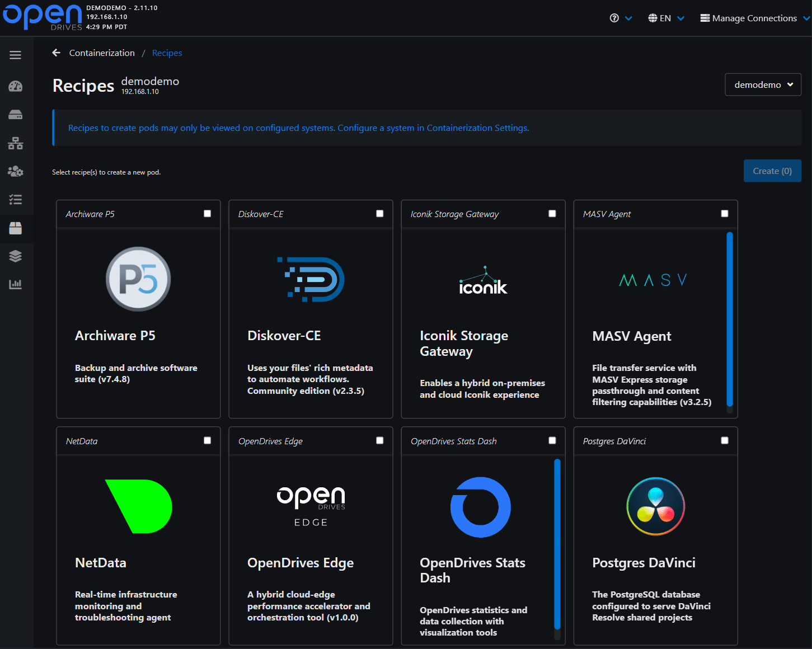Go to Containerization breadcrumb
This screenshot has height=649, width=812.
(x=102, y=53)
